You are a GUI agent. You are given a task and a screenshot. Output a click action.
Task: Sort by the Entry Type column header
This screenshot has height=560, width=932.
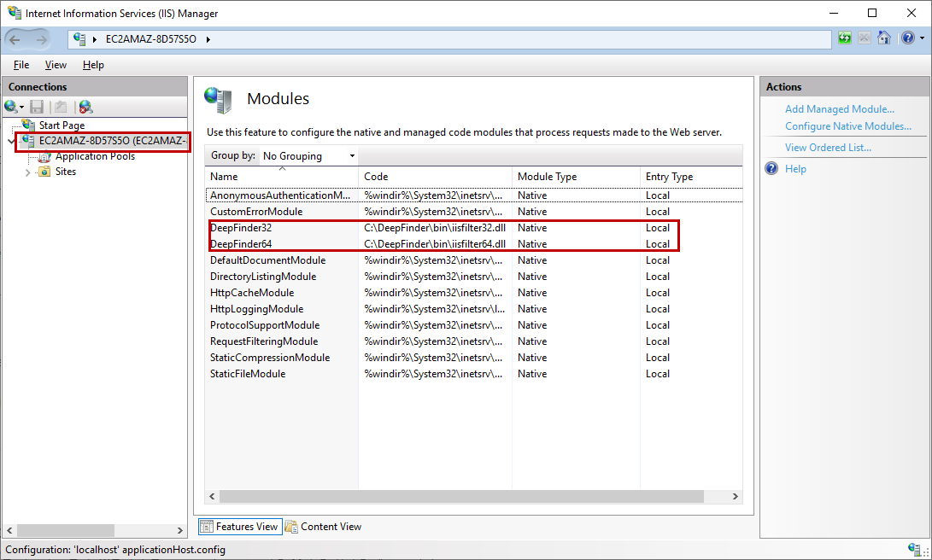pos(691,177)
